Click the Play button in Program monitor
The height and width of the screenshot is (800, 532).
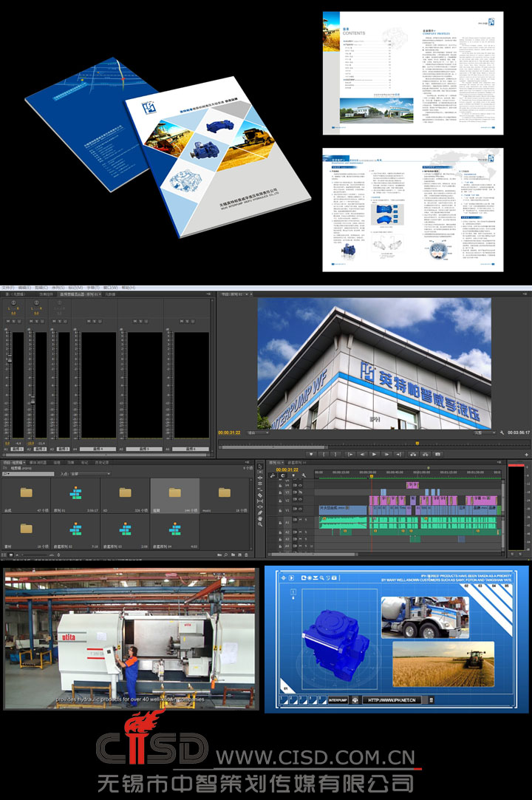374,454
